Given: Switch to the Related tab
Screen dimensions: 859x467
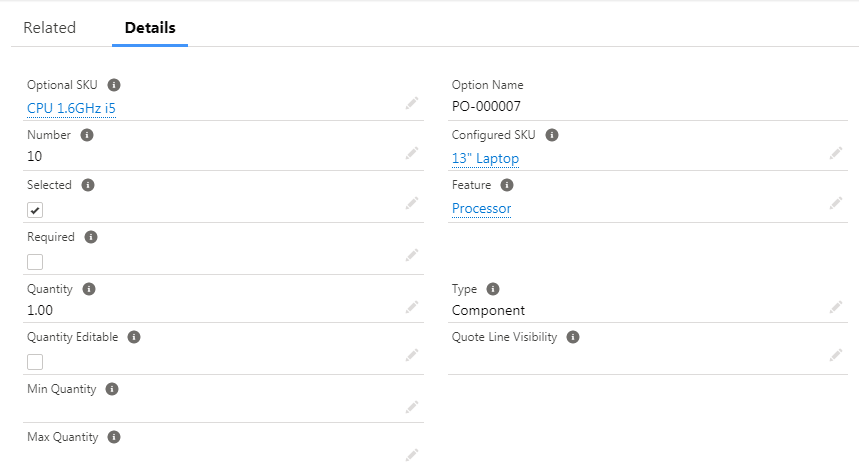Looking at the screenshot, I should [49, 28].
